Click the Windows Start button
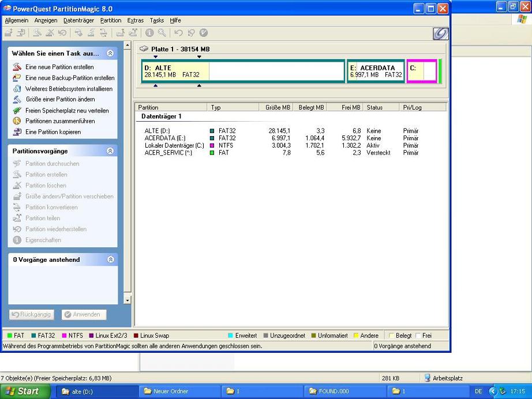Viewport: 532px width, 399px height. (25, 391)
